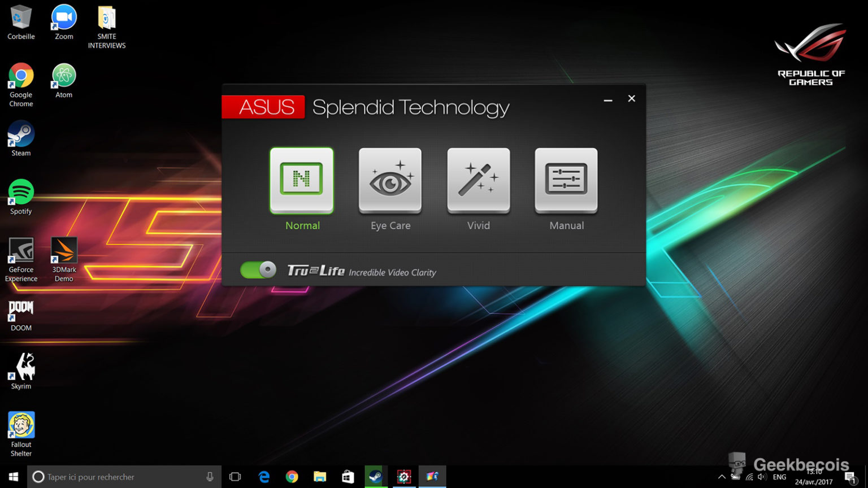Activate the Vivid color mode

[478, 180]
